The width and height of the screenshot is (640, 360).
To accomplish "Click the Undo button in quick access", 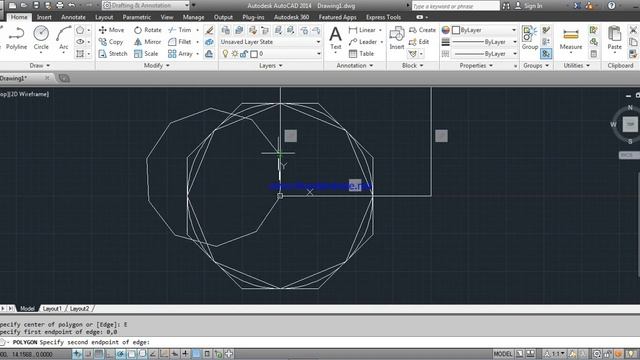I will pyautogui.click(x=71, y=5).
